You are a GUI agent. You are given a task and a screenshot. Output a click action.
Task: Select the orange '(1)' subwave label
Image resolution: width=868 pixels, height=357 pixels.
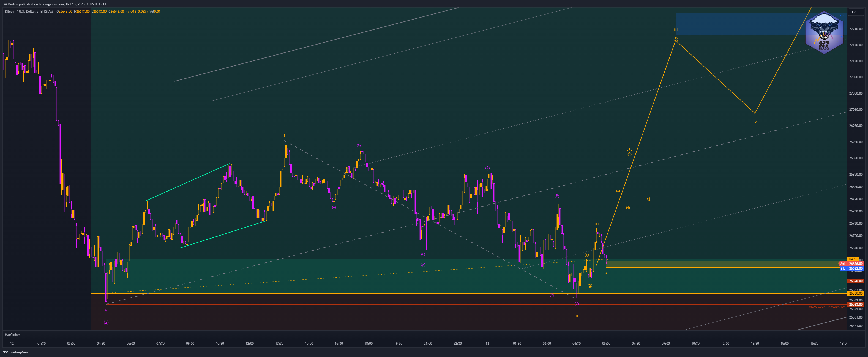pyautogui.click(x=596, y=224)
